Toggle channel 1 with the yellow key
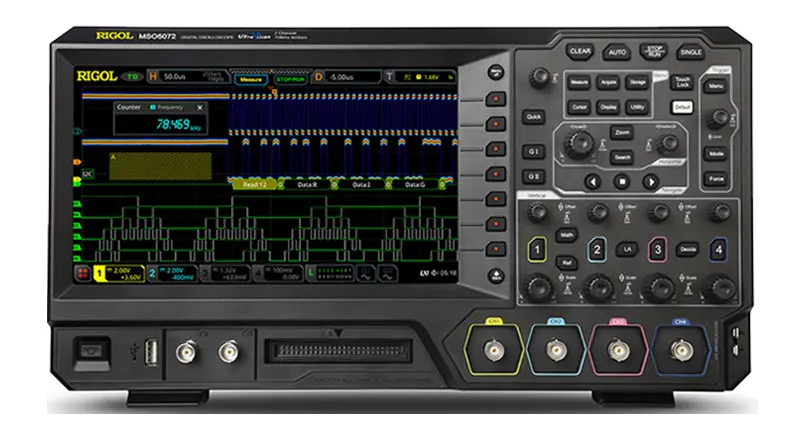The height and width of the screenshot is (440, 810). point(537,250)
